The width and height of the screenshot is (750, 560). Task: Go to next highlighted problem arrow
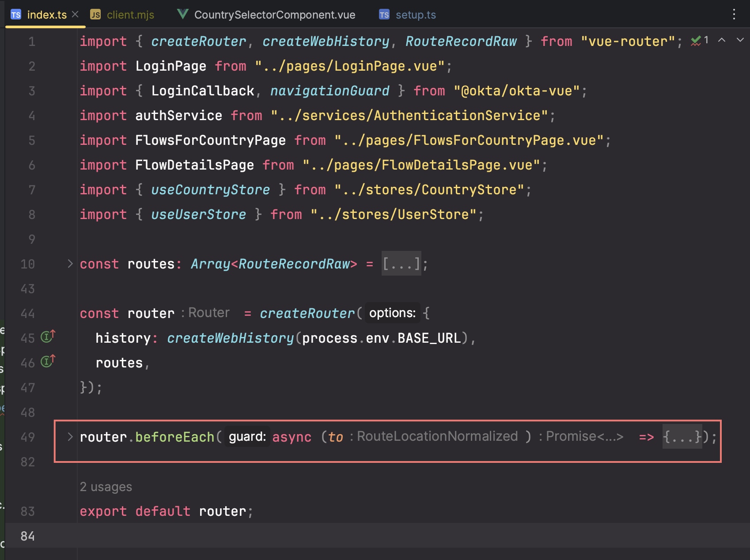tap(740, 40)
